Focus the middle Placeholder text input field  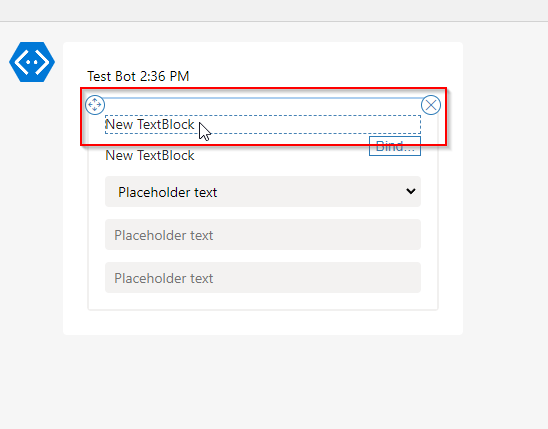pyautogui.click(x=263, y=234)
